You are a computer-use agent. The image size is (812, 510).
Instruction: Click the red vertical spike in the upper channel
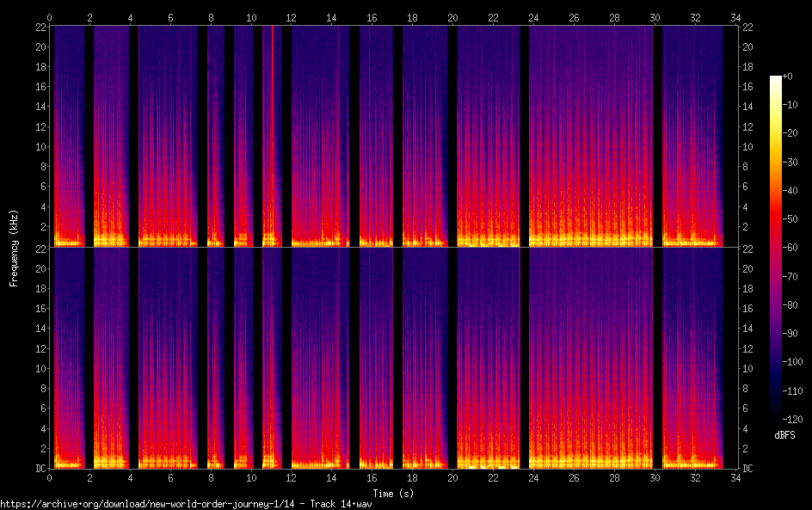[x=272, y=129]
